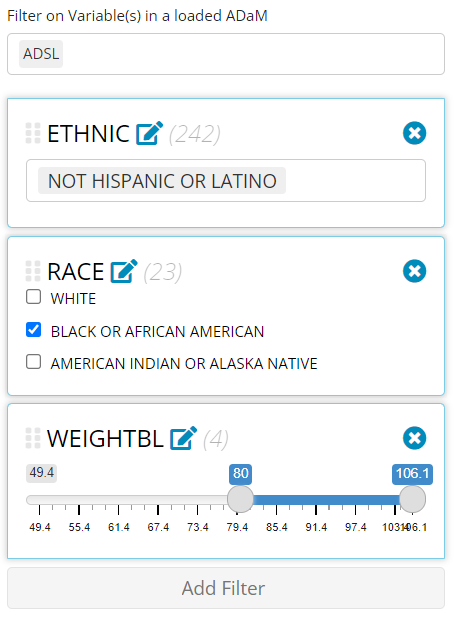Remove the RACE filter
The height and width of the screenshot is (620, 458).
[414, 271]
